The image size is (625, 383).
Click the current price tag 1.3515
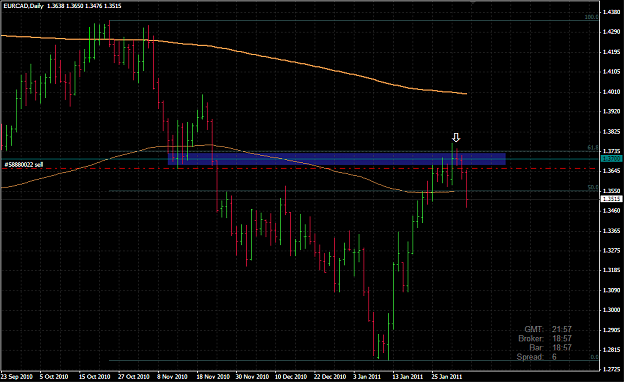tap(611, 199)
